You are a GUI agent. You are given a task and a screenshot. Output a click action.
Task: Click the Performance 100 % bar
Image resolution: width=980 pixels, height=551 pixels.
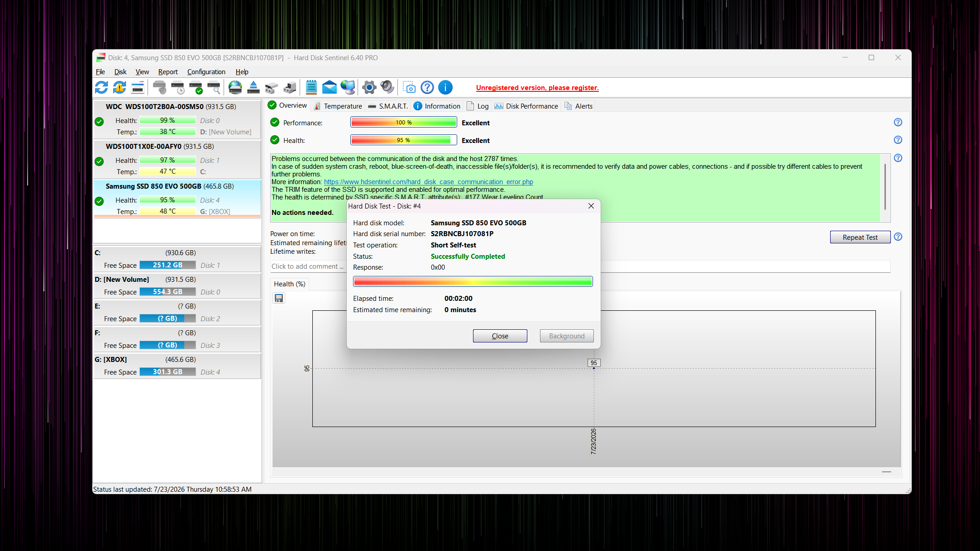(403, 122)
